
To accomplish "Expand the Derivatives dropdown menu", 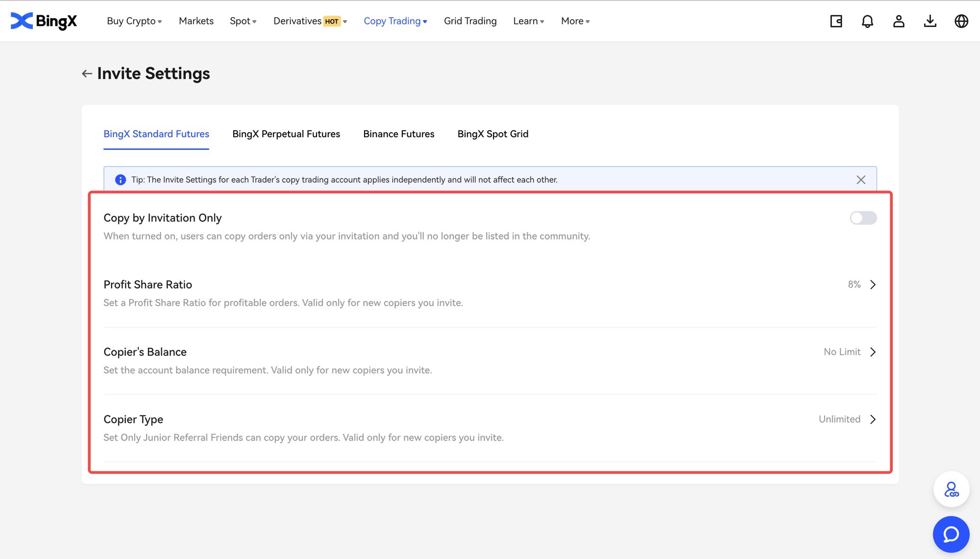I will pyautogui.click(x=310, y=21).
